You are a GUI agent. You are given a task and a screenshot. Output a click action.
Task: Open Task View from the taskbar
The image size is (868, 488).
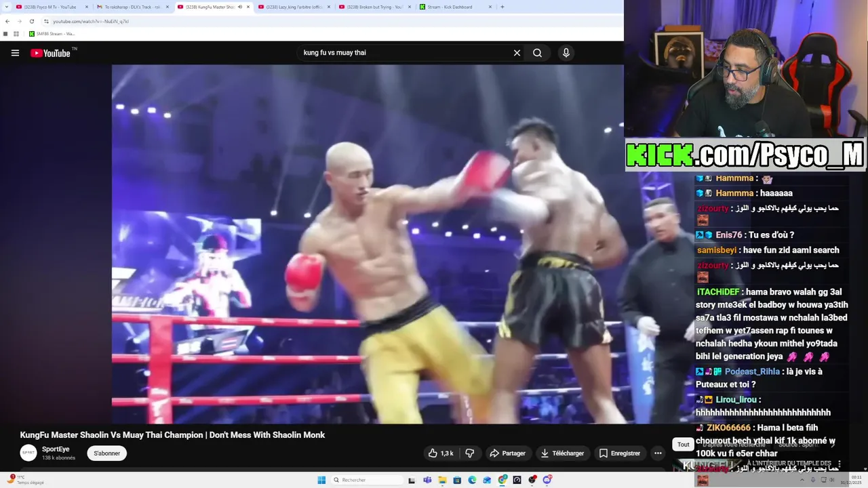point(412,480)
